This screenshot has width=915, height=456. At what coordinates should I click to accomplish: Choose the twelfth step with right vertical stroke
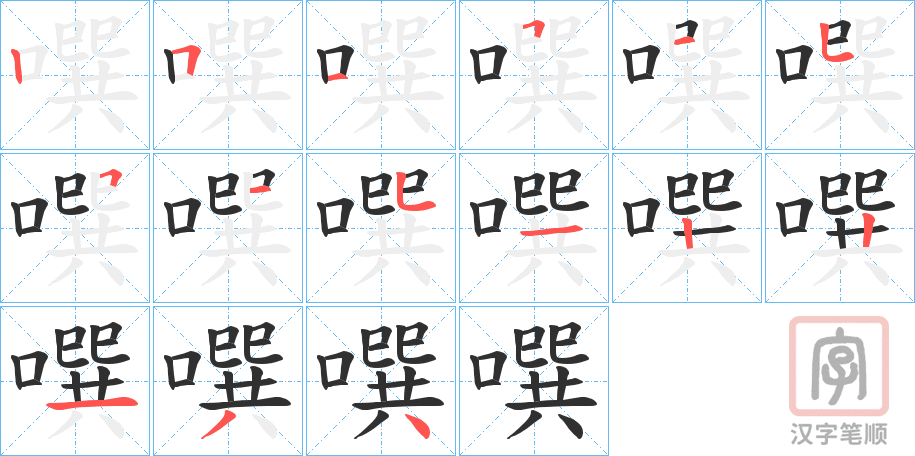(x=840, y=228)
